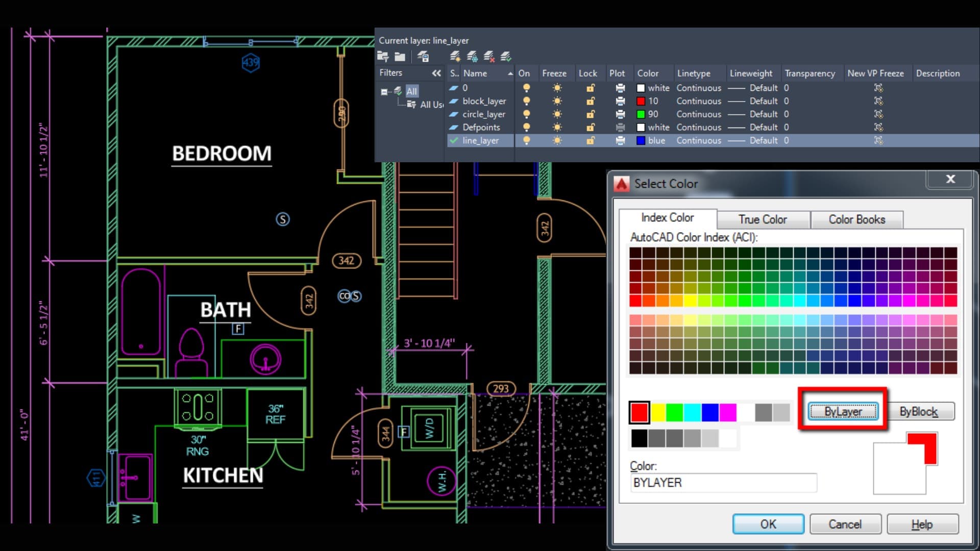980x551 pixels.
Task: Click the ByBlock button in Select Color
Action: (919, 411)
